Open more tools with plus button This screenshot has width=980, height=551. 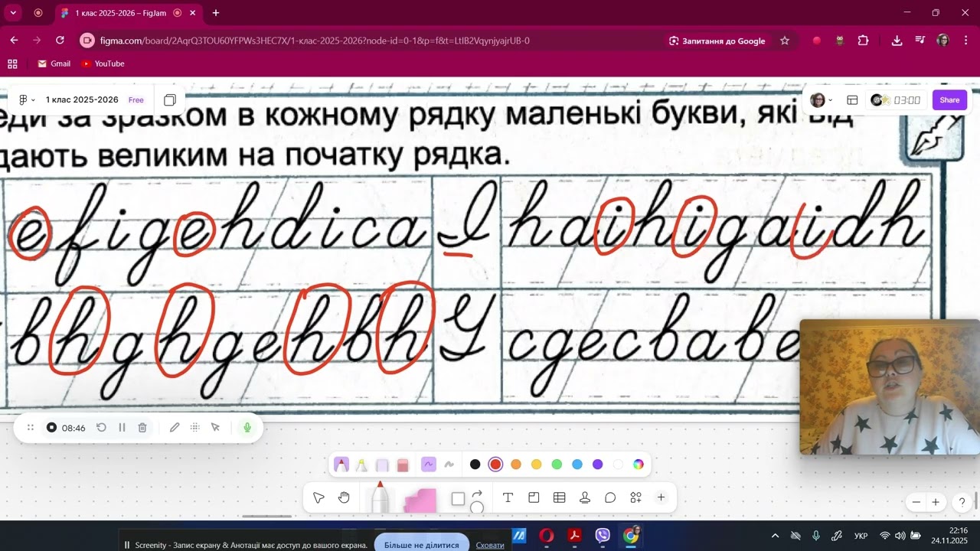pyautogui.click(x=661, y=498)
